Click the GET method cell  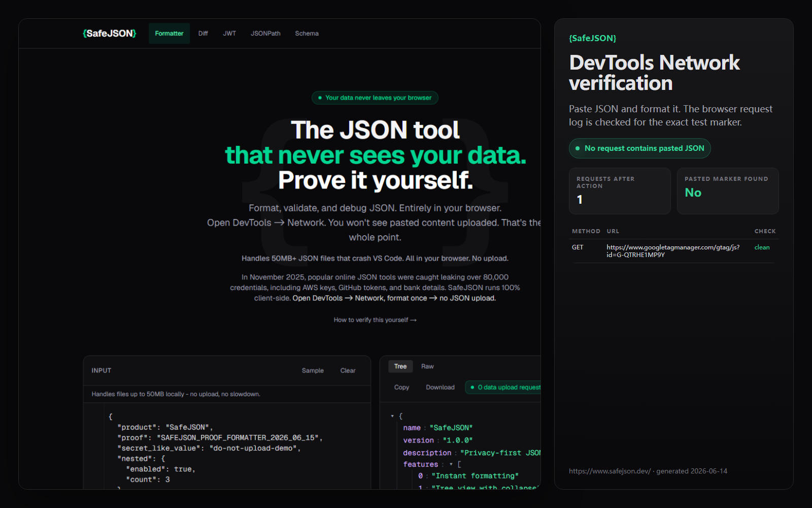coord(578,247)
